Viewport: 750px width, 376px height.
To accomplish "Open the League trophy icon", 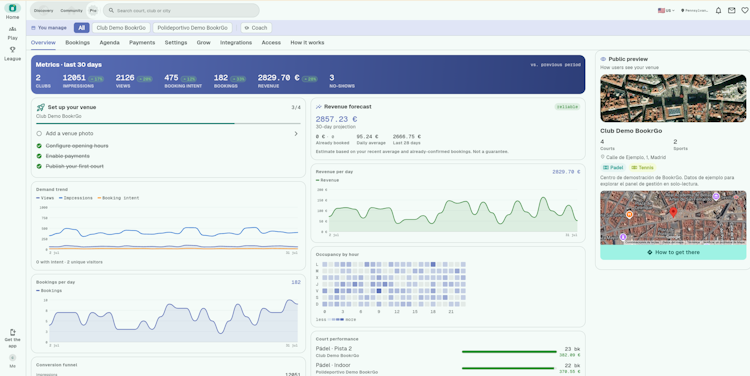I will [12, 50].
